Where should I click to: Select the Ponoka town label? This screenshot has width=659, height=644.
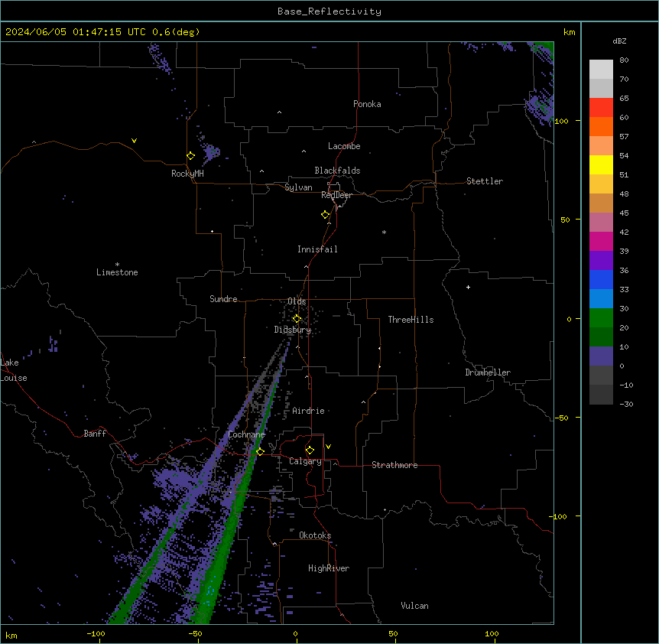coord(367,104)
